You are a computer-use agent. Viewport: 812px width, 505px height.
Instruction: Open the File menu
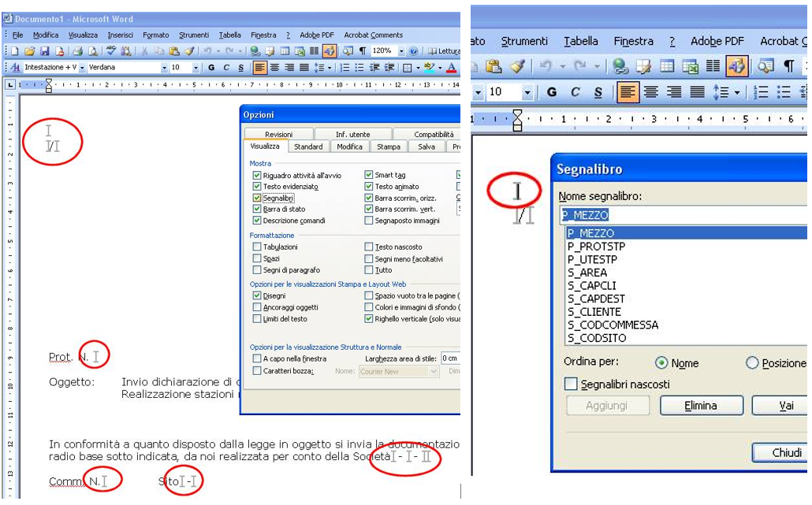click(17, 35)
